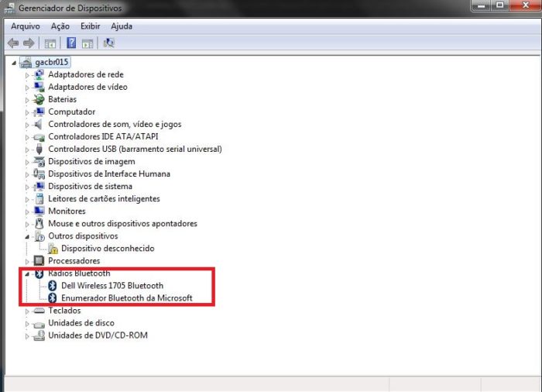Click the scan for hardware changes icon
The height and width of the screenshot is (392, 542).
point(109,43)
